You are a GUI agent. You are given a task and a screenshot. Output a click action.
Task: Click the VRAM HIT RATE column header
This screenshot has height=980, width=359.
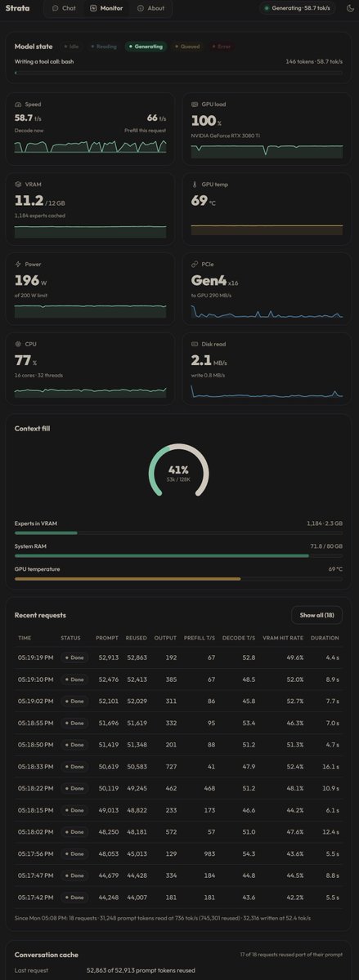pyautogui.click(x=284, y=638)
